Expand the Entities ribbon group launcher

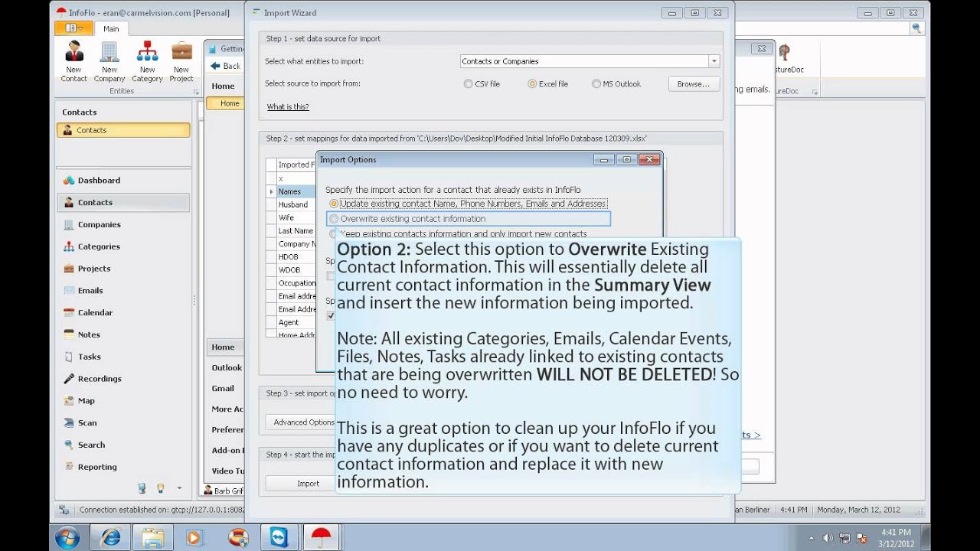click(x=196, y=92)
